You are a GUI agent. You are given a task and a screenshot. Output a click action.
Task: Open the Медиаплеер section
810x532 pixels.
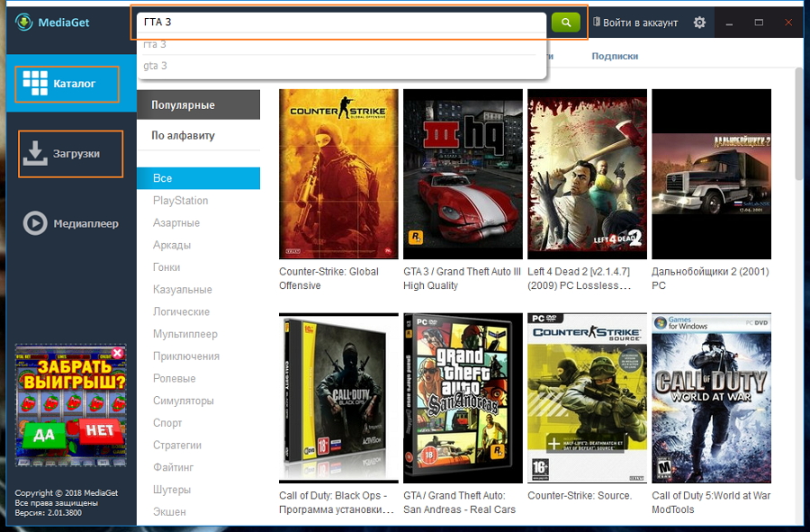pyautogui.click(x=71, y=223)
